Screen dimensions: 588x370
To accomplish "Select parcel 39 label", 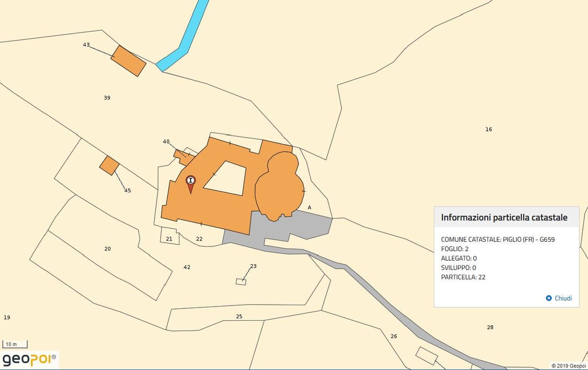I will (107, 98).
